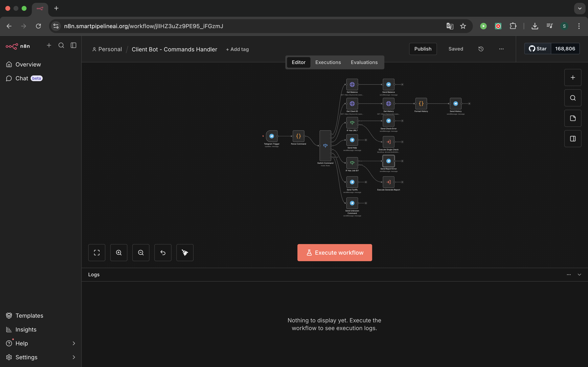
Task: Zoom out of the workflow canvas
Action: pos(141,253)
